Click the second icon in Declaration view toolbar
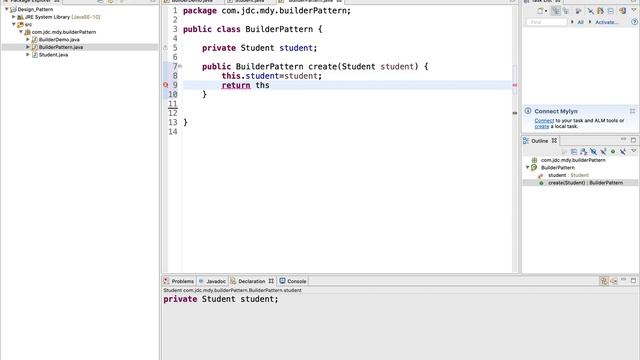This screenshot has width=640, height=360. tap(613, 281)
